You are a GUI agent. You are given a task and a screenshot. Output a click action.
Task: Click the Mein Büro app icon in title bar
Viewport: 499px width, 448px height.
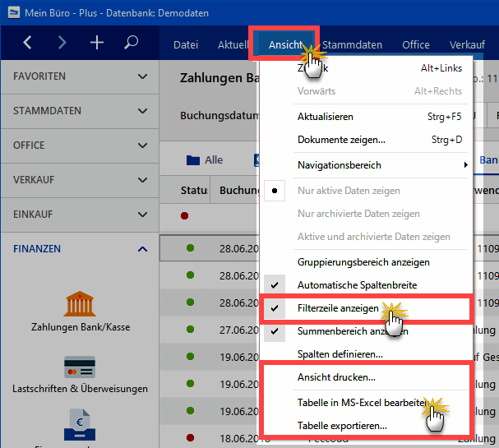[14, 12]
